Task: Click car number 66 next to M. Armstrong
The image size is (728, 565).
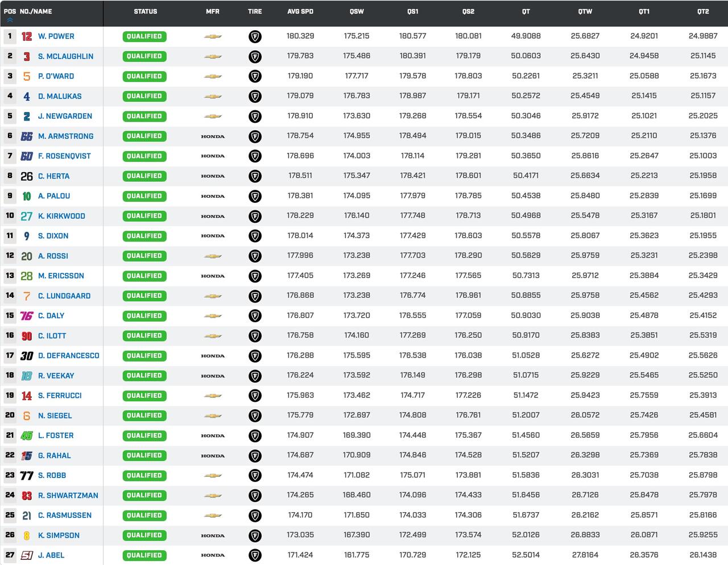Action: [27, 136]
